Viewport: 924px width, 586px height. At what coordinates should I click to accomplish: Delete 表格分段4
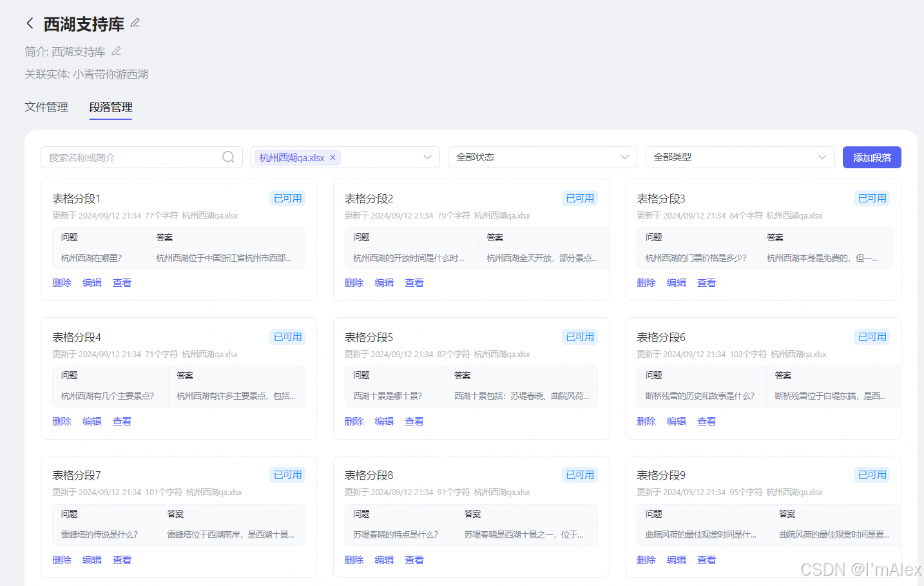[62, 421]
